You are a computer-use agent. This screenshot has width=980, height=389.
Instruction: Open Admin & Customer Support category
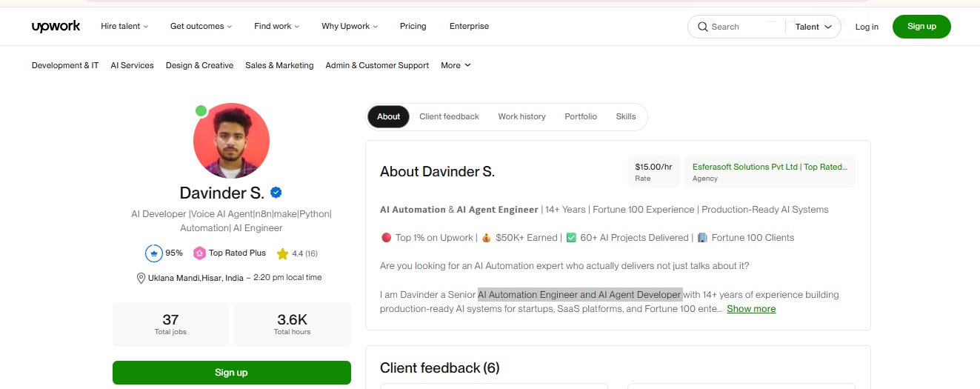pyautogui.click(x=377, y=65)
